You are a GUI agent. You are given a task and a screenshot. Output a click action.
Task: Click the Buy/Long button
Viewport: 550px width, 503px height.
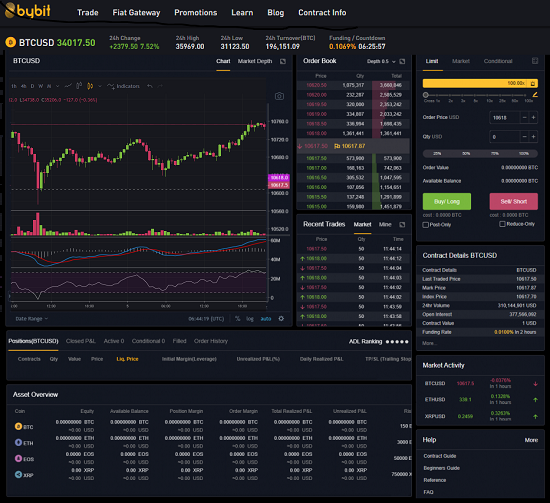(447, 201)
